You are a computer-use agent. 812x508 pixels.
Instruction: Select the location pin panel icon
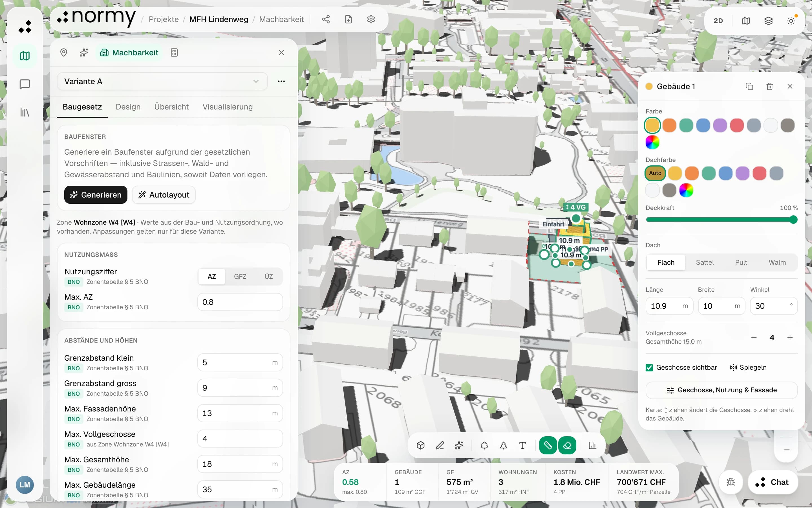coord(64,53)
